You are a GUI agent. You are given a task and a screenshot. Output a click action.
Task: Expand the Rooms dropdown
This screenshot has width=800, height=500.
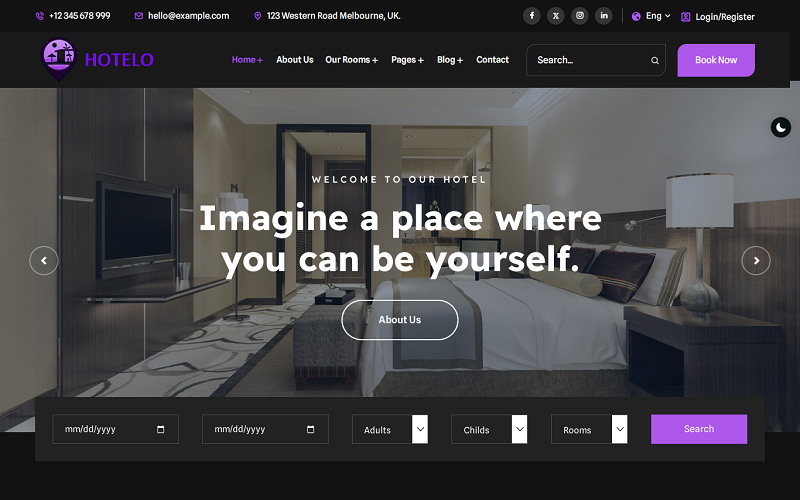coord(589,430)
